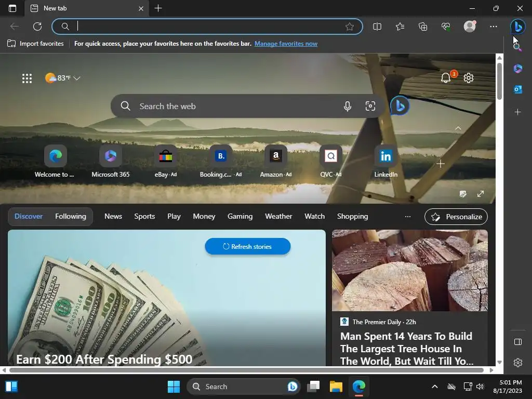The image size is (532, 399).
Task: Open the Shopping feed tab
Action: tap(353, 217)
